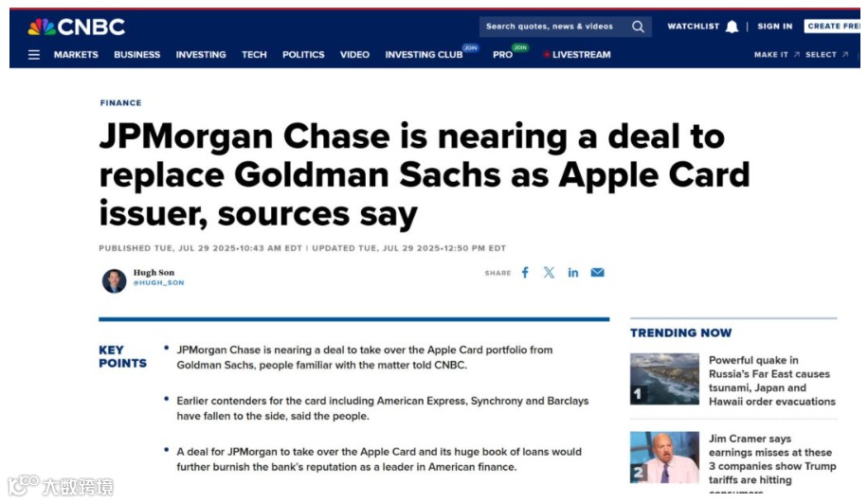Open the Investing Club page

424,55
